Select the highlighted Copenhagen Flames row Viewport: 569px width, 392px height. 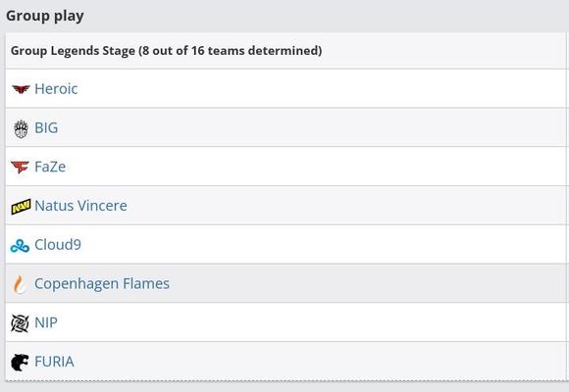tap(285, 283)
